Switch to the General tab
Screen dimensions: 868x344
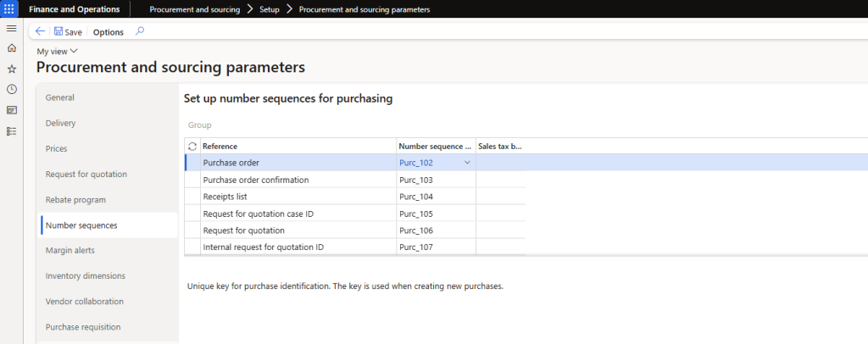pyautogui.click(x=60, y=97)
